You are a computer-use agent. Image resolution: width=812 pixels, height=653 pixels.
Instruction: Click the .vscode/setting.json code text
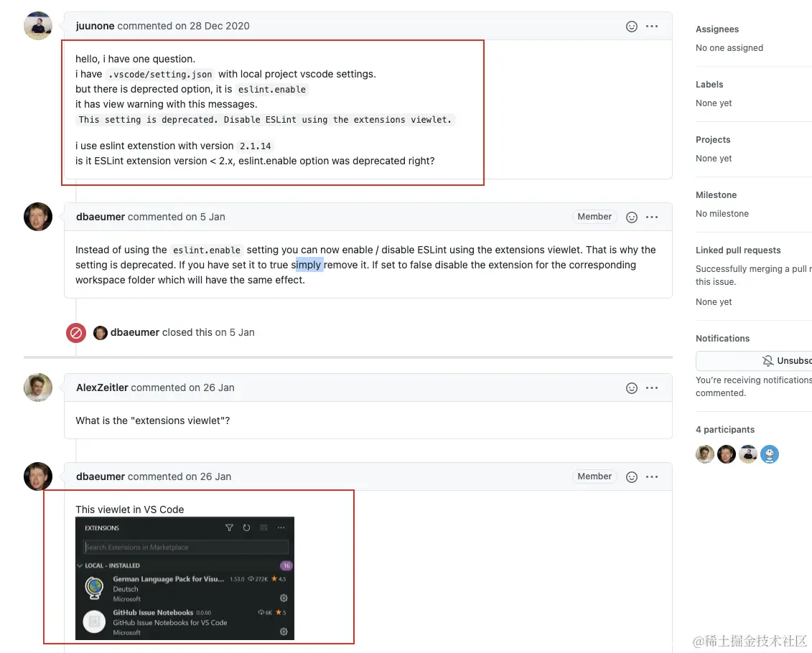160,75
